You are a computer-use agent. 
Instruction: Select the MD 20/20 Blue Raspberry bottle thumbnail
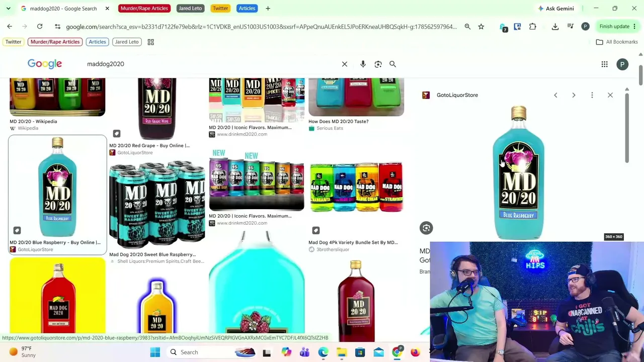[x=57, y=187]
